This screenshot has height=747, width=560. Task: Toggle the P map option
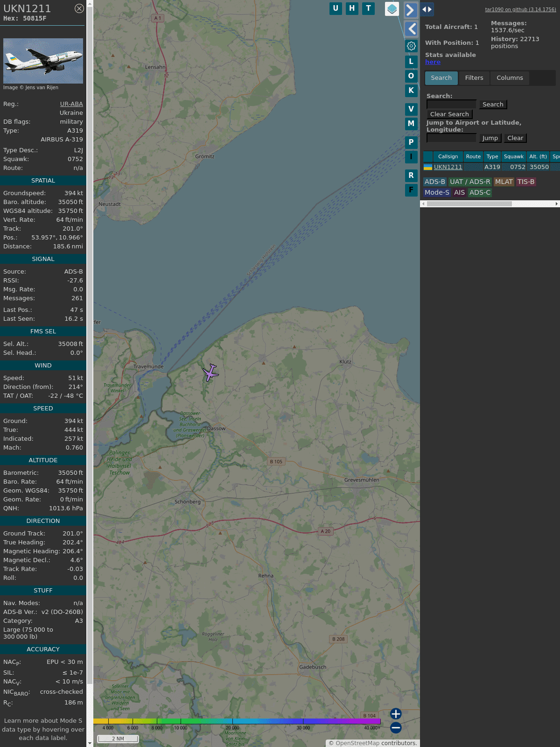tap(411, 142)
